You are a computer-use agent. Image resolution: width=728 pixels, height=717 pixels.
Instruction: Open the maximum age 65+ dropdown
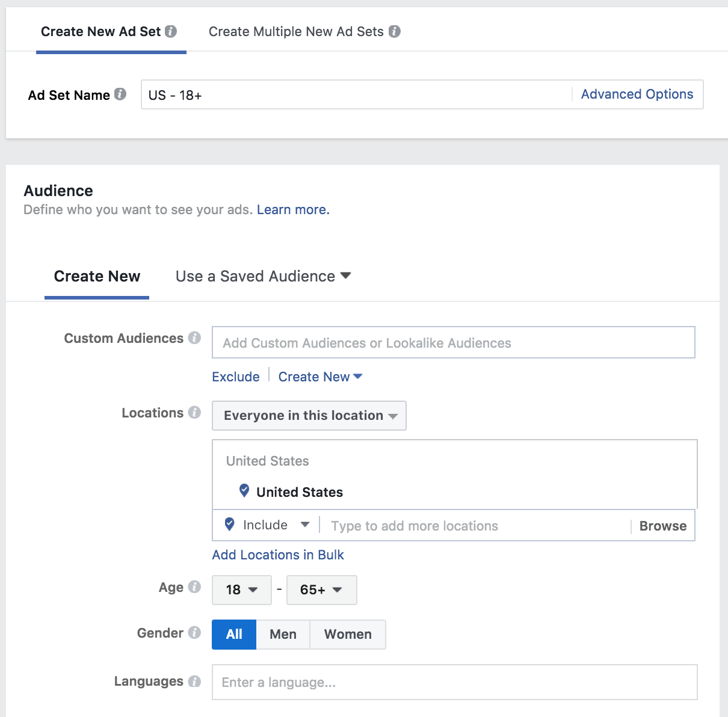click(x=321, y=590)
